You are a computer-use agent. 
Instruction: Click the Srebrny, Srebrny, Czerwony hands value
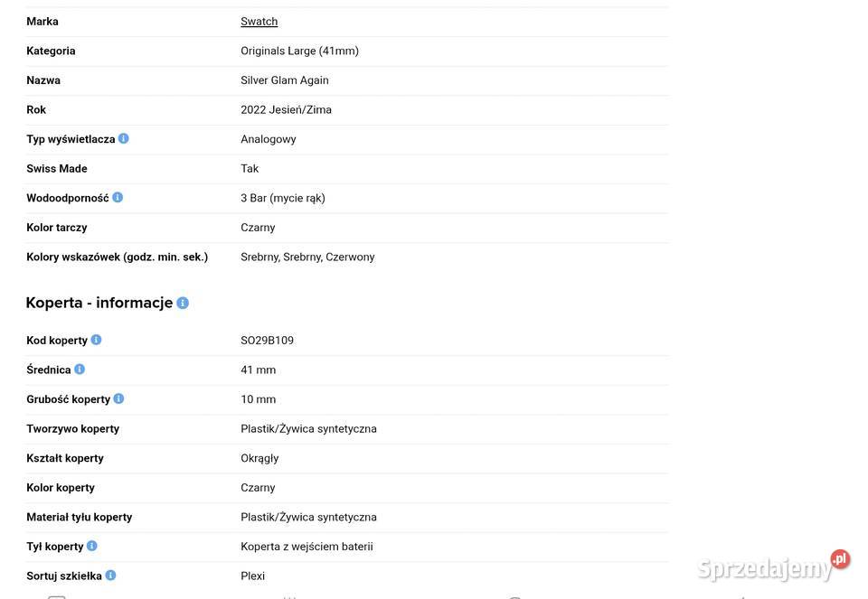coord(307,257)
